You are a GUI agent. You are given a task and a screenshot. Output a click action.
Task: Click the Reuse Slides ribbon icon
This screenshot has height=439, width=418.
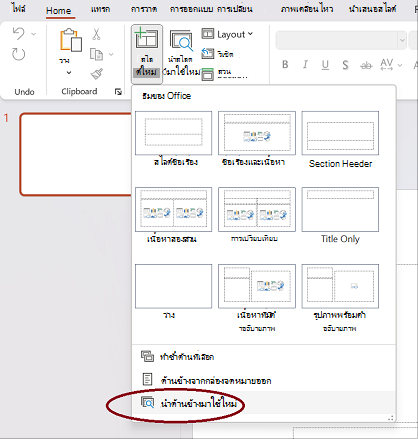tap(181, 41)
